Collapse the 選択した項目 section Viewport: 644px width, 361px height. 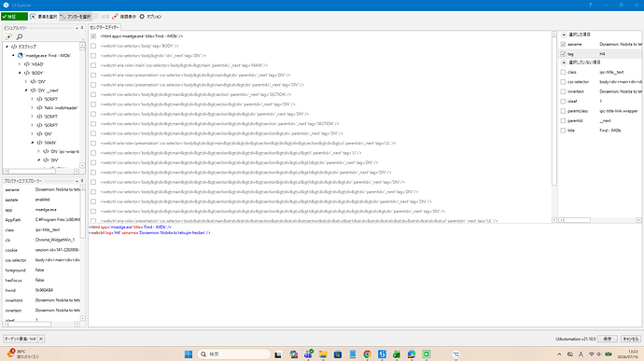564,35
